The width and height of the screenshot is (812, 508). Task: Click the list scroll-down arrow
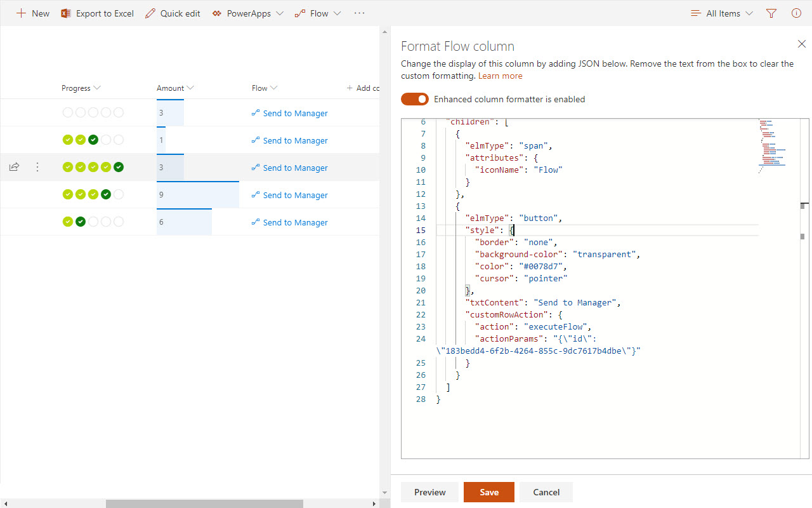[384, 492]
